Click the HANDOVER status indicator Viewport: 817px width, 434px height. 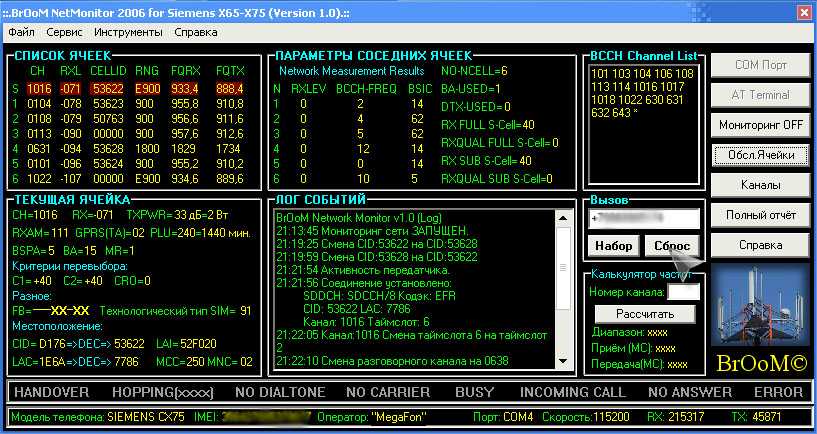pos(52,392)
